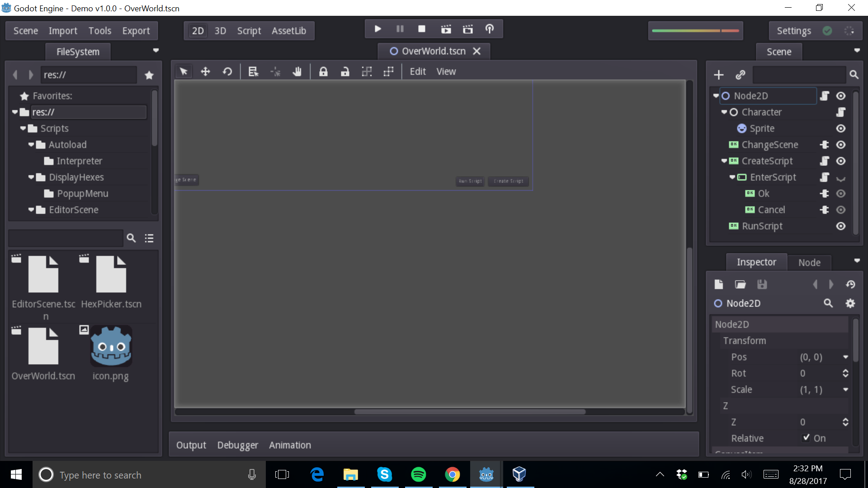Viewport: 868px width, 488px height.
Task: Collapse the CreateScript node tree
Action: [x=724, y=161]
